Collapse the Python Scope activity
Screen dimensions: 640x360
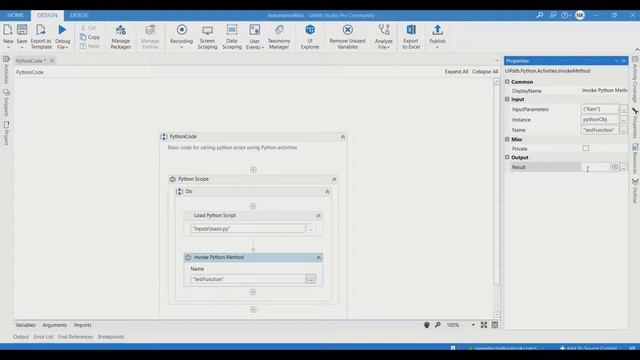334,179
